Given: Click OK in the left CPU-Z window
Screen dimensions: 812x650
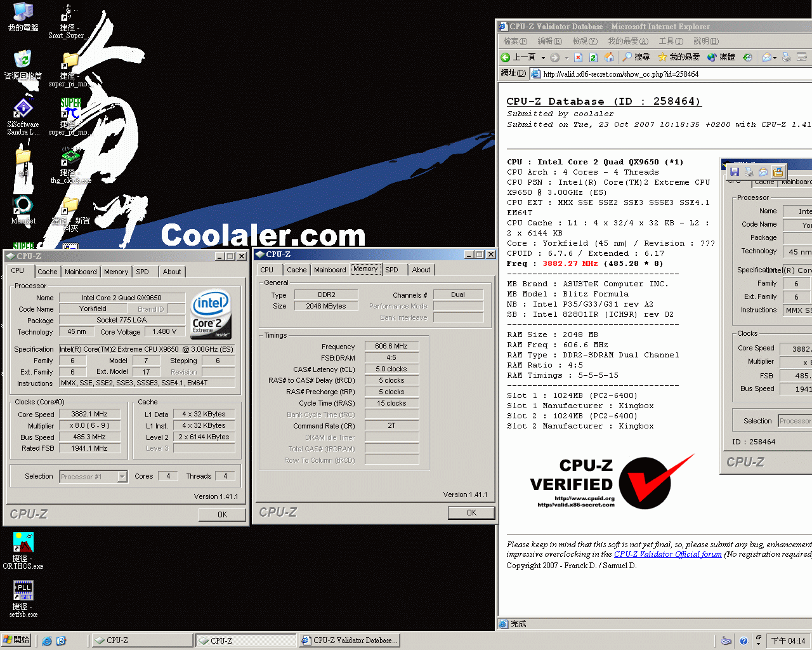Looking at the screenshot, I should pos(222,515).
